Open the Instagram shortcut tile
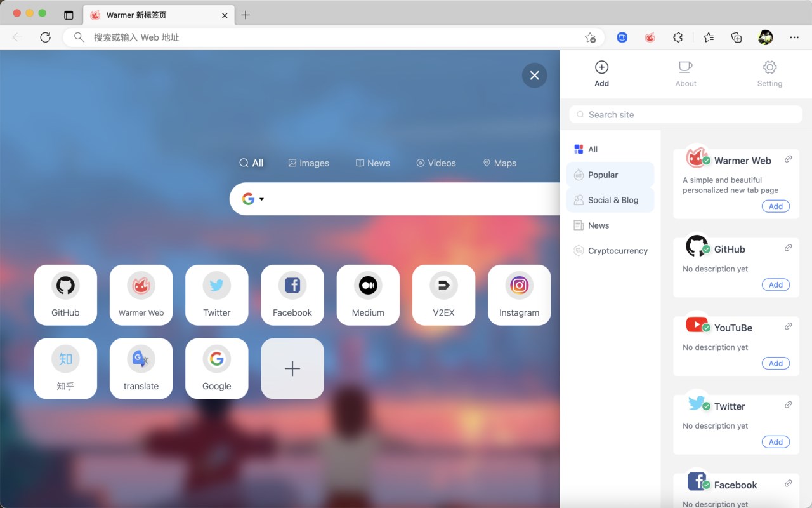Image resolution: width=812 pixels, height=508 pixels. click(x=519, y=295)
